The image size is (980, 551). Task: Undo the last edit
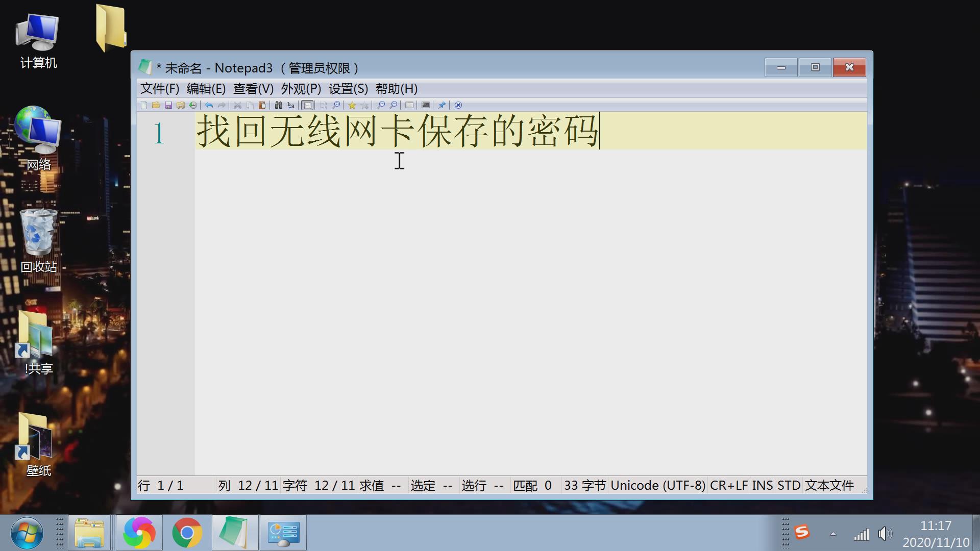coord(209,105)
